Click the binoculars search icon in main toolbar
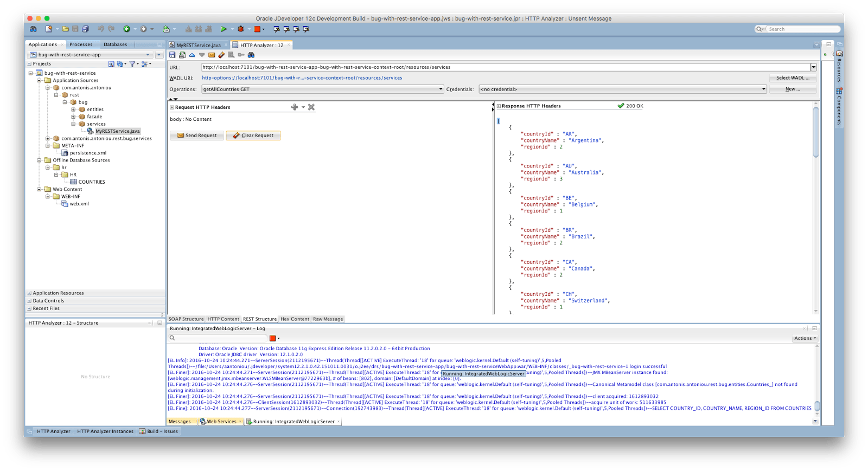Viewport: 868px width, 471px height. click(33, 29)
